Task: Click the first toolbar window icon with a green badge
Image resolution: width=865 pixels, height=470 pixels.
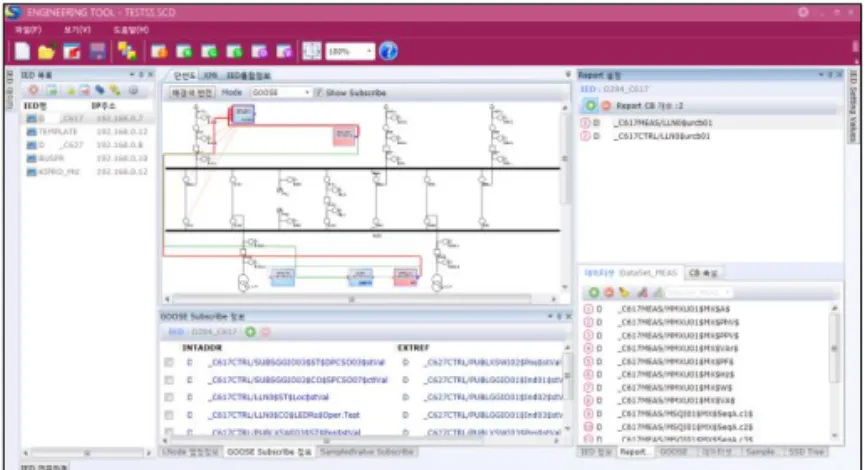Action: tap(184, 52)
